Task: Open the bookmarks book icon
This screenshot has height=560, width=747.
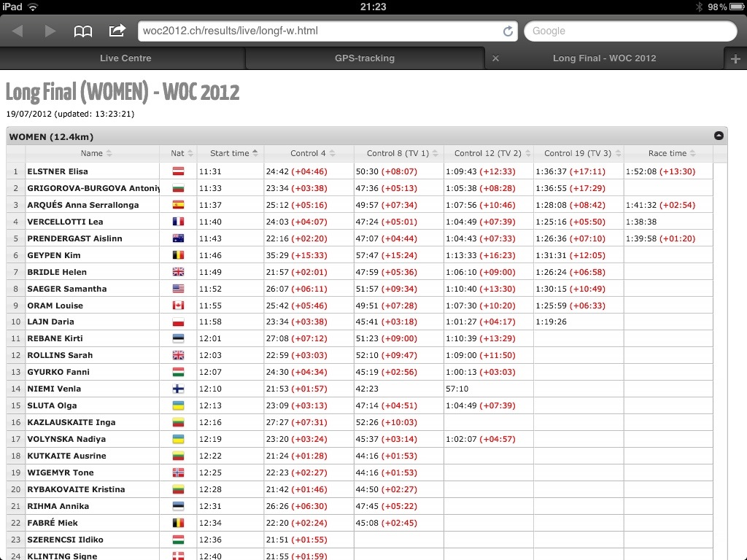Action: coord(83,31)
